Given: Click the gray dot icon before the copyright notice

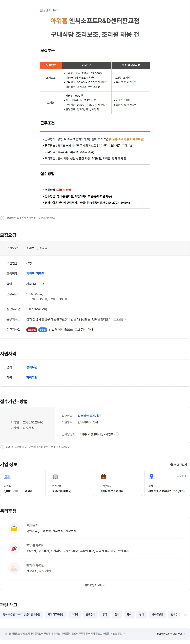Looking at the screenshot, I should pos(6,634).
